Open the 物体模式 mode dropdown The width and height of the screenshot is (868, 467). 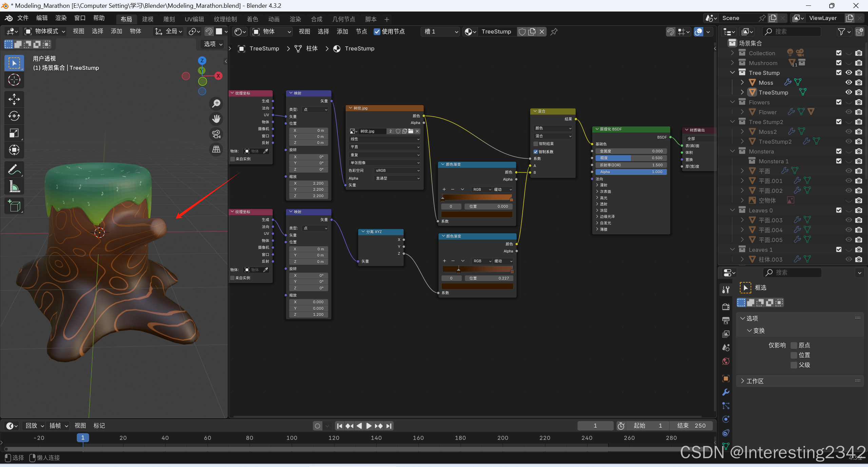(45, 32)
